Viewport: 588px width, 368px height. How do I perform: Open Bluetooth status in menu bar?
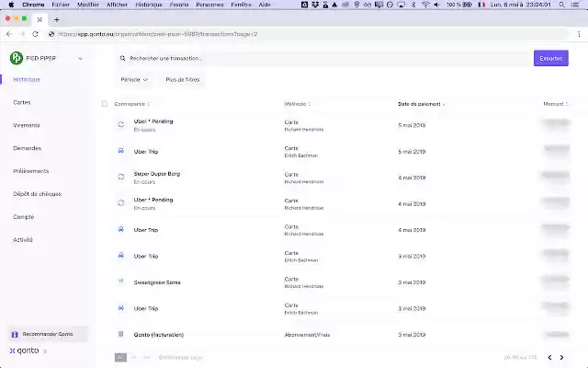coord(413,5)
